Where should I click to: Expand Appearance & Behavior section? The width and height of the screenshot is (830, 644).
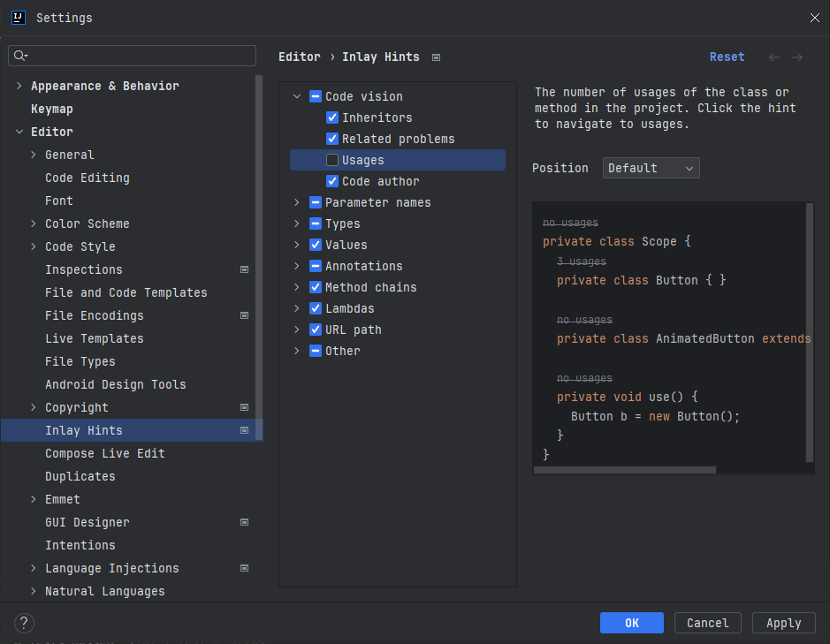click(19, 86)
